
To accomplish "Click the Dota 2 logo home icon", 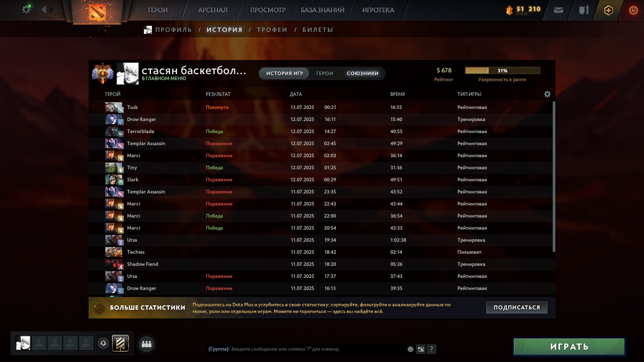I will click(97, 12).
